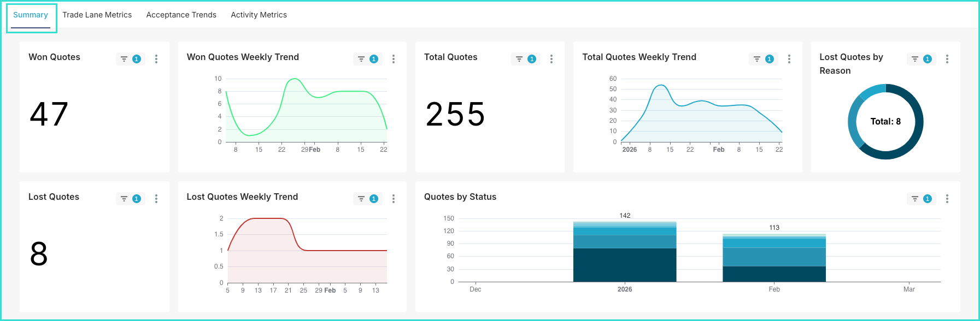This screenshot has width=980, height=321.
Task: Open three-dot menu on Quotes by Status
Action: tap(947, 199)
